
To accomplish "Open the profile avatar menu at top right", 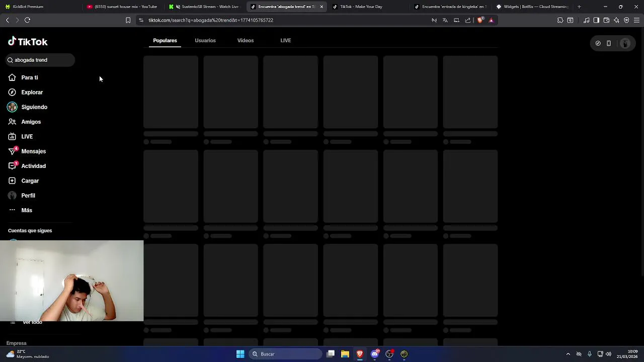I will pyautogui.click(x=625, y=43).
